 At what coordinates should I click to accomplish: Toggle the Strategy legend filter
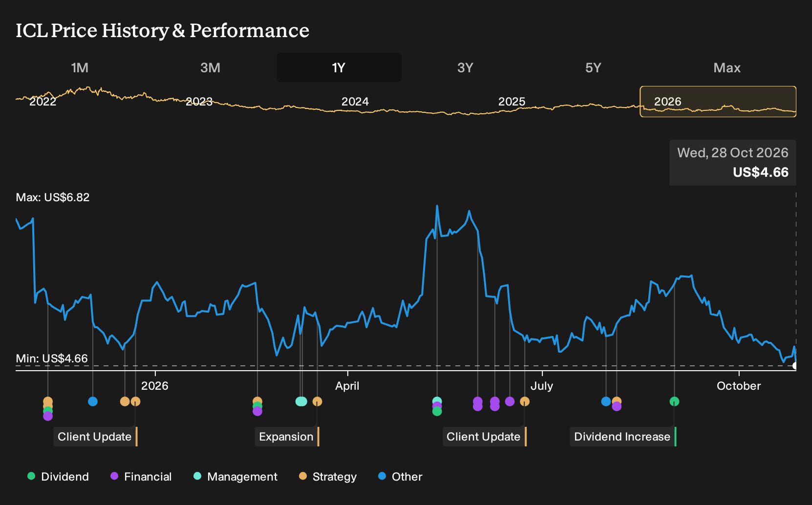coord(328,477)
